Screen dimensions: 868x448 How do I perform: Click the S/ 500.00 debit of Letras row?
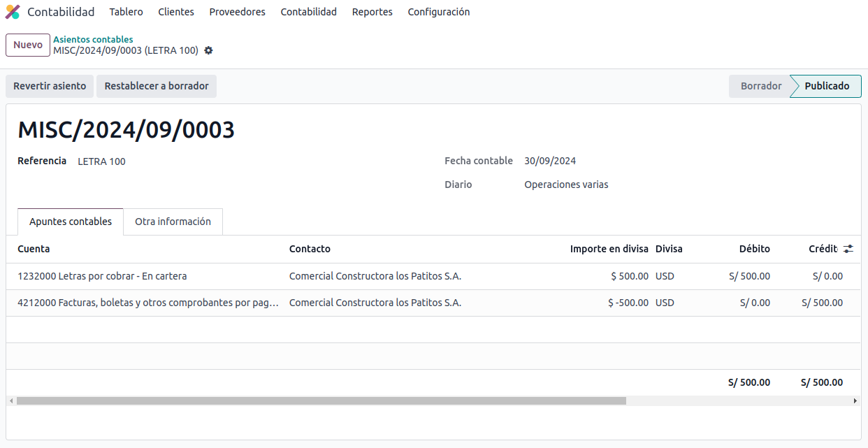(x=749, y=276)
